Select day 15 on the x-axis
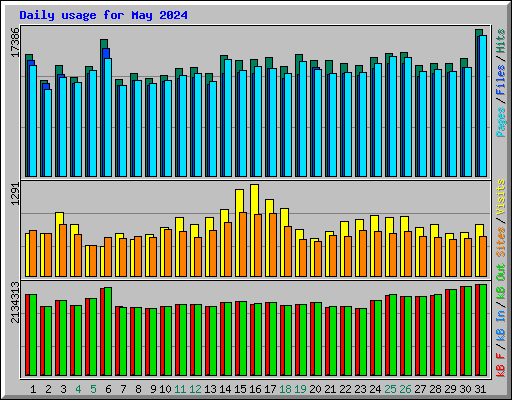Viewport: 512px width, 400px height. point(240,389)
